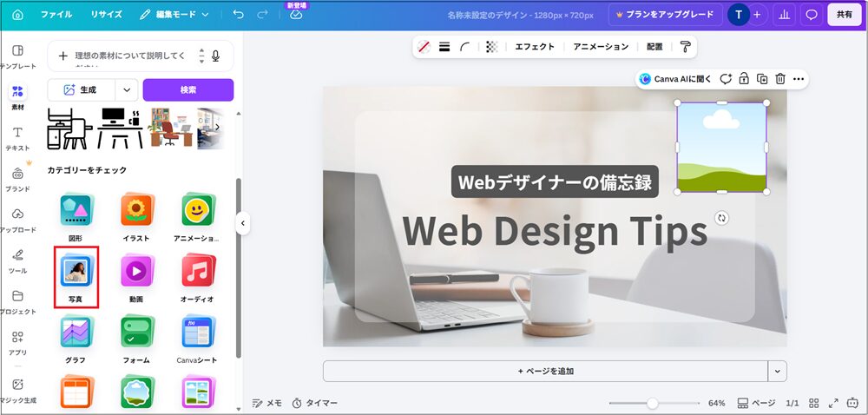Copy style with paint roller icon
This screenshot has height=415, width=868.
pyautogui.click(x=686, y=47)
